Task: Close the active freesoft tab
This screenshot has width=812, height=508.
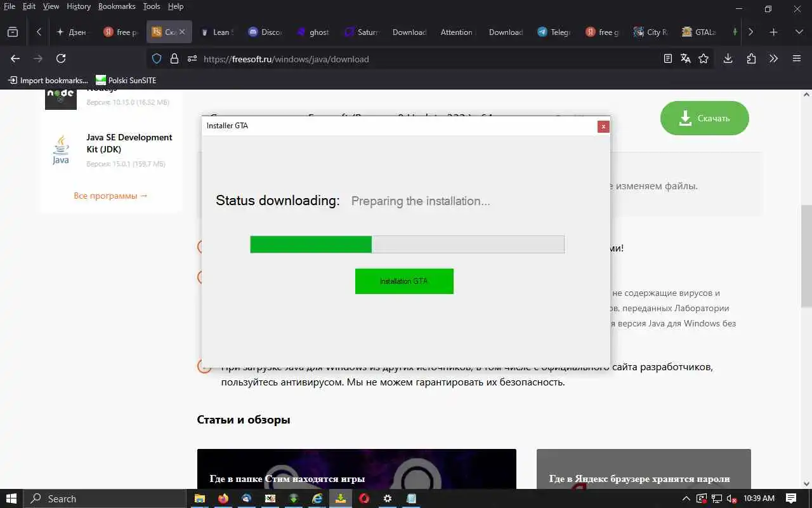Action: coord(183,32)
